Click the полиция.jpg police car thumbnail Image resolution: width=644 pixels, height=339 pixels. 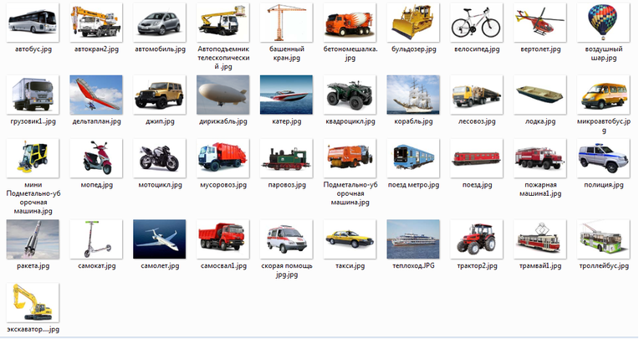point(601,157)
